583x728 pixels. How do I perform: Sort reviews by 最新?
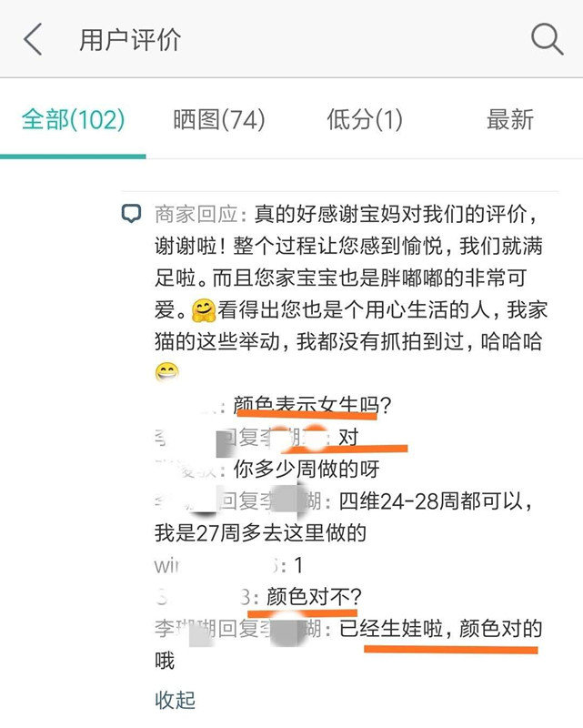click(509, 120)
